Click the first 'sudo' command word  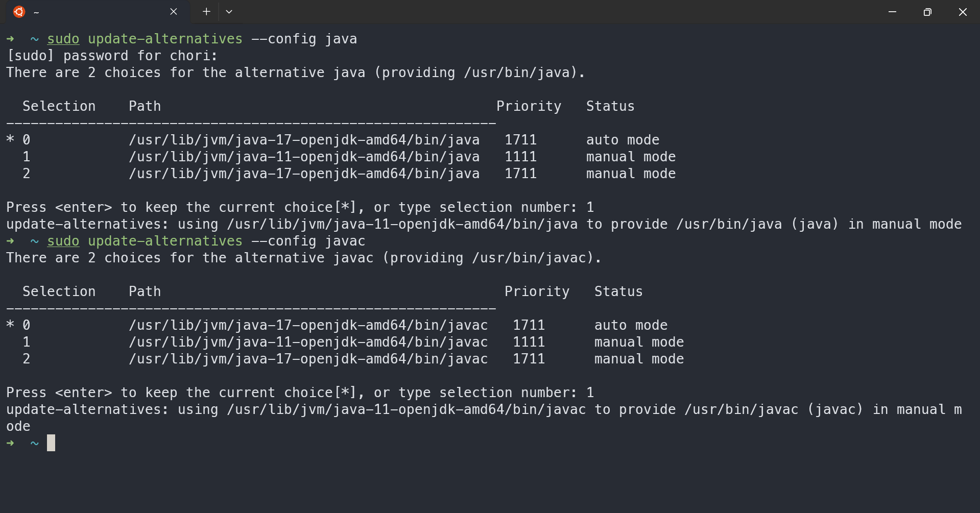tap(63, 39)
